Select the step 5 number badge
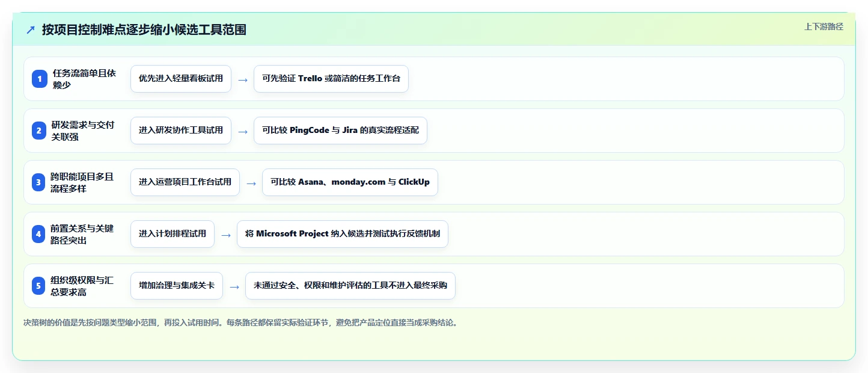868x373 pixels. pyautogui.click(x=40, y=286)
